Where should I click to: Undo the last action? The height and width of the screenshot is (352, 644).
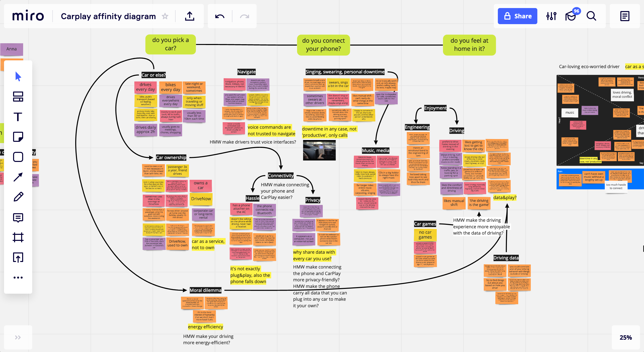(x=220, y=16)
